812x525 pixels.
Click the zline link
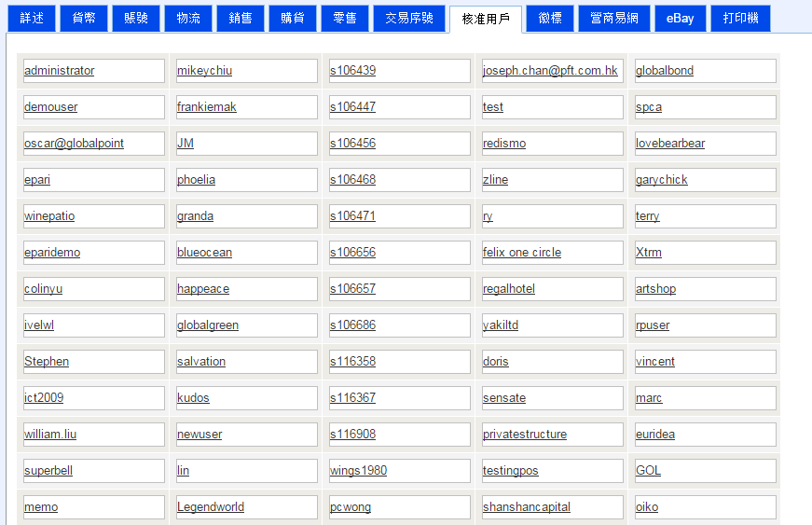[x=496, y=180]
